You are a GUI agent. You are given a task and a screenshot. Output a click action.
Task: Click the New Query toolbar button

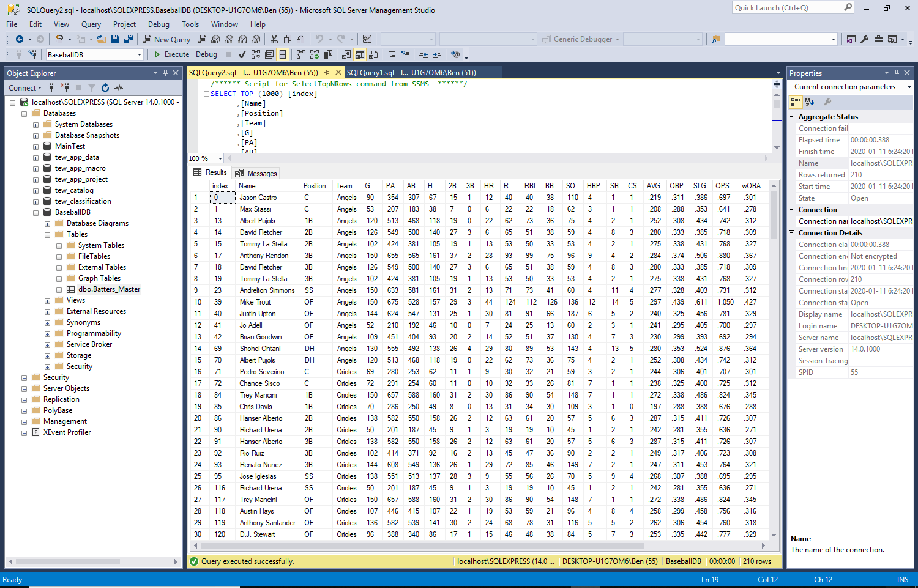[166, 39]
